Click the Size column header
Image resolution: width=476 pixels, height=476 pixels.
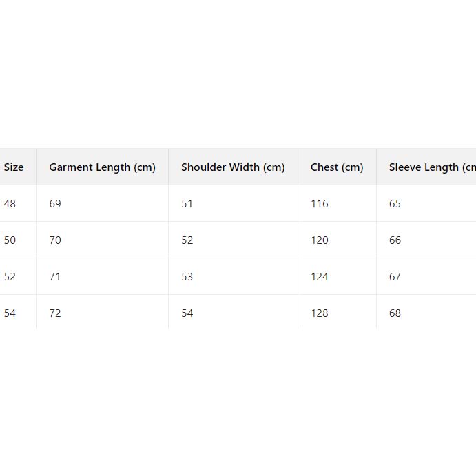pos(14,167)
